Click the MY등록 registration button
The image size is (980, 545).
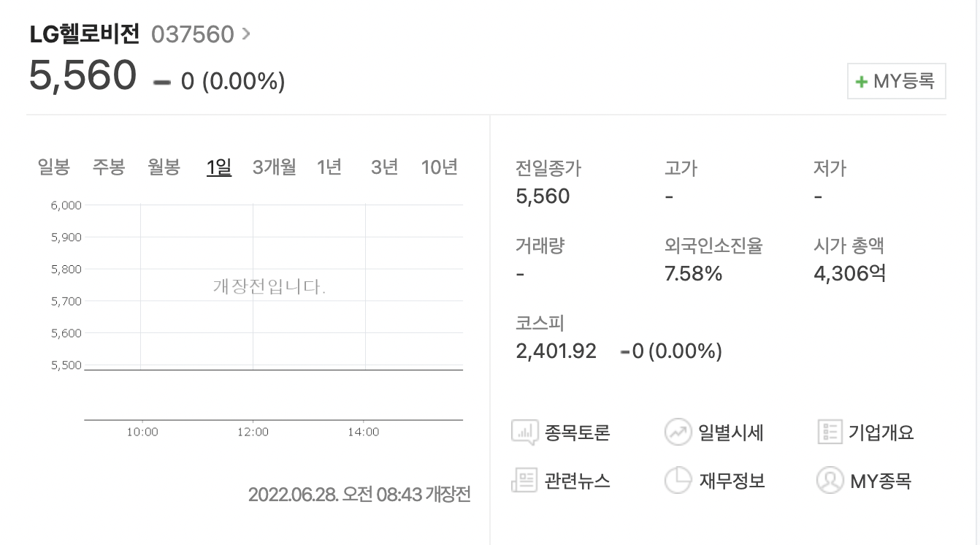pos(896,81)
